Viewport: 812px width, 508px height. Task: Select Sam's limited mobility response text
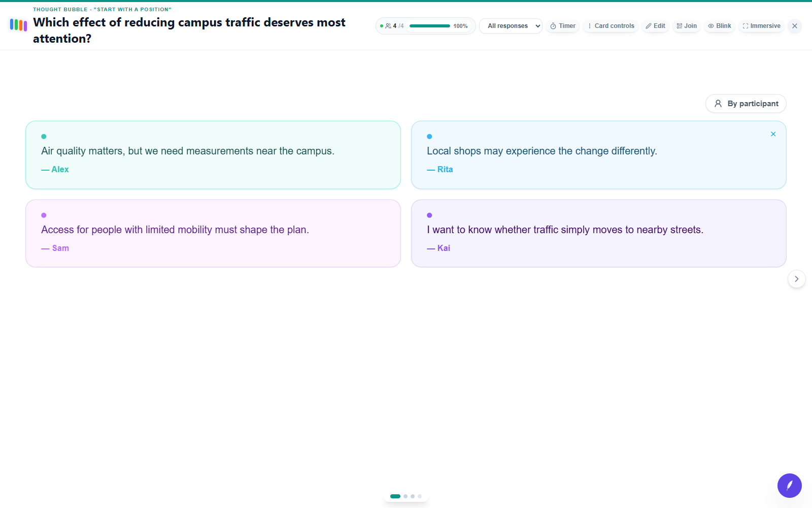coord(175,230)
